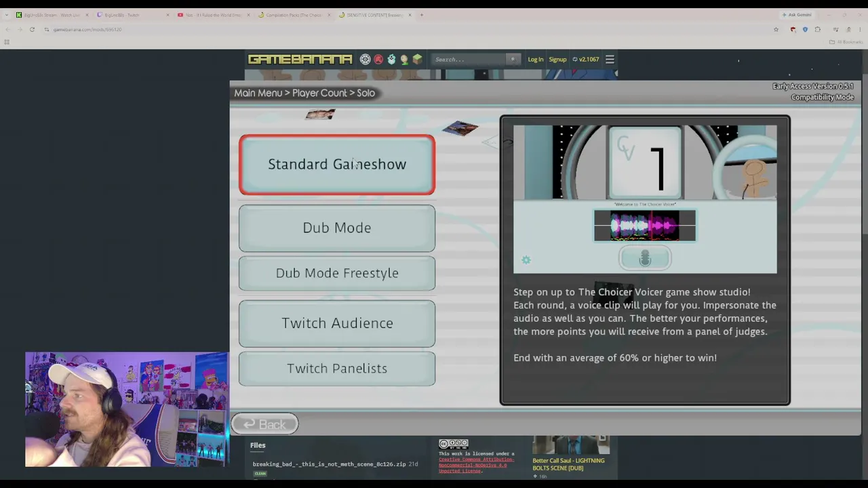Open the first game icon in GameBanana header
This screenshot has height=488, width=868.
pyautogui.click(x=366, y=60)
